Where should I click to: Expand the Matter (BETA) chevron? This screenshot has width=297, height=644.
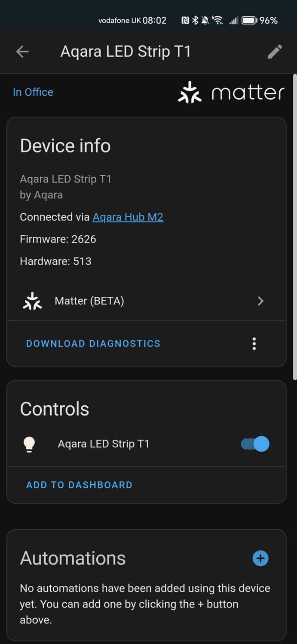[x=260, y=301]
